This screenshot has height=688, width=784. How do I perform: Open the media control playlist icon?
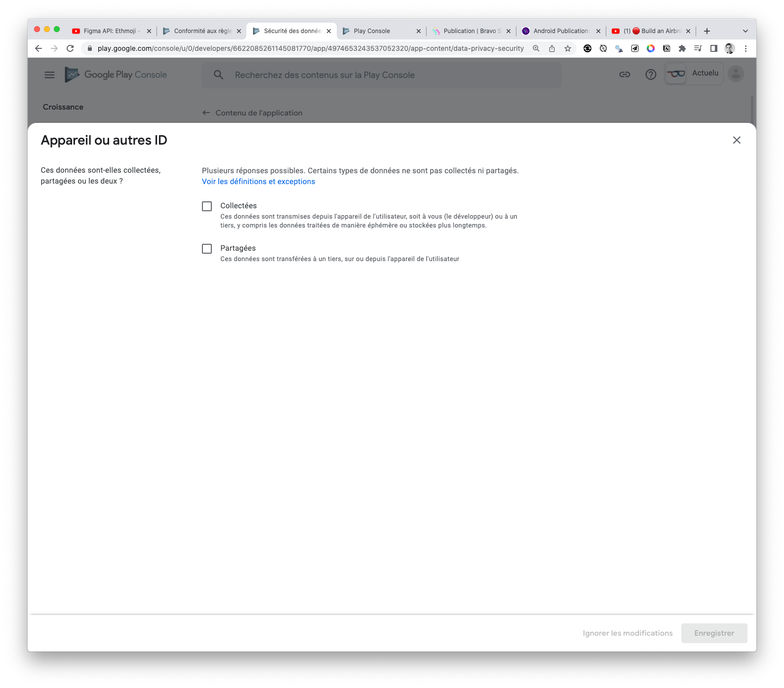point(698,48)
